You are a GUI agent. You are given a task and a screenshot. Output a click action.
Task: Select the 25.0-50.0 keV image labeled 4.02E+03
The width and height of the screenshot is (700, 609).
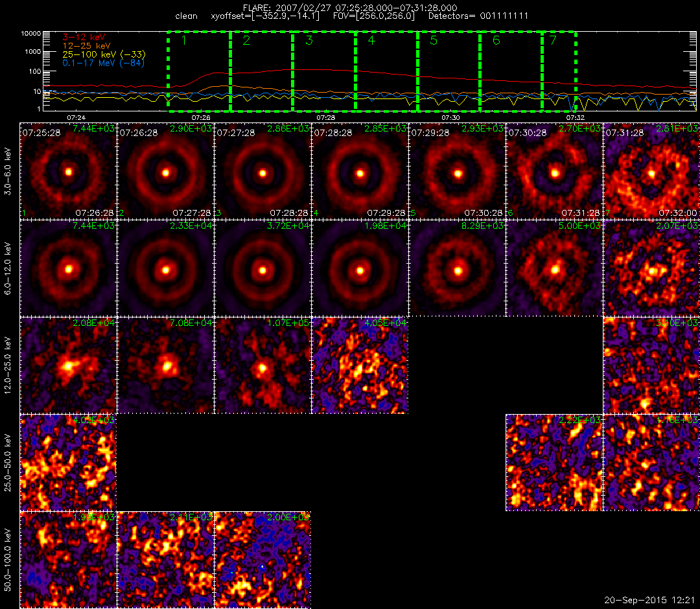click(68, 463)
